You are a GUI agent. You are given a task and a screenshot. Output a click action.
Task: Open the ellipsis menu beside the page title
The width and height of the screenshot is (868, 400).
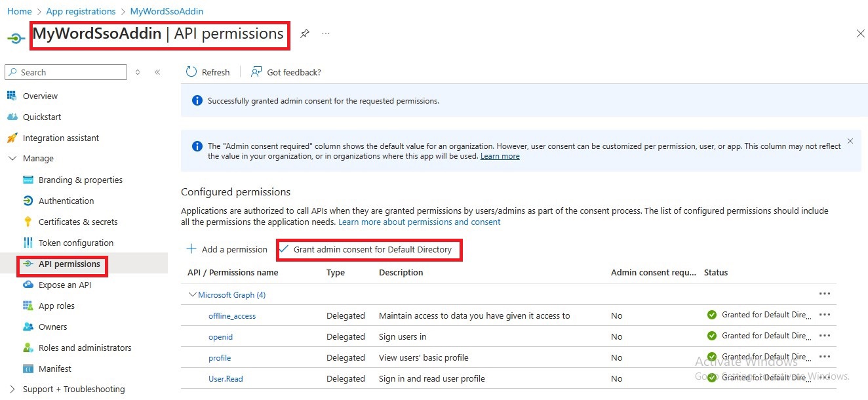pos(326,33)
